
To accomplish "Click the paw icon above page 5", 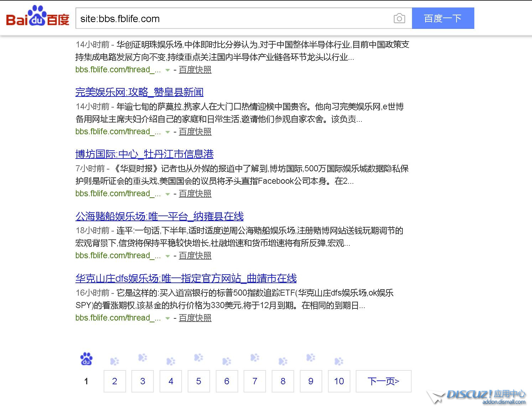I will [198, 357].
